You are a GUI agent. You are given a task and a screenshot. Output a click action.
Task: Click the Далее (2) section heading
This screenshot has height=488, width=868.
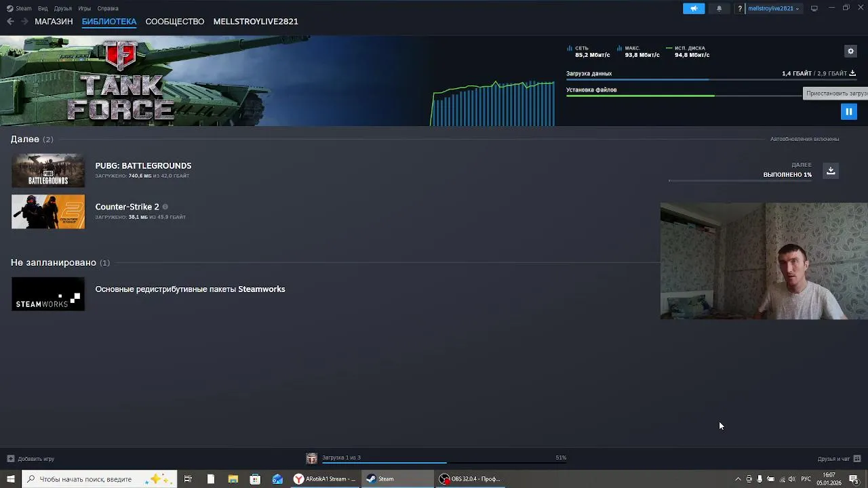(x=32, y=139)
